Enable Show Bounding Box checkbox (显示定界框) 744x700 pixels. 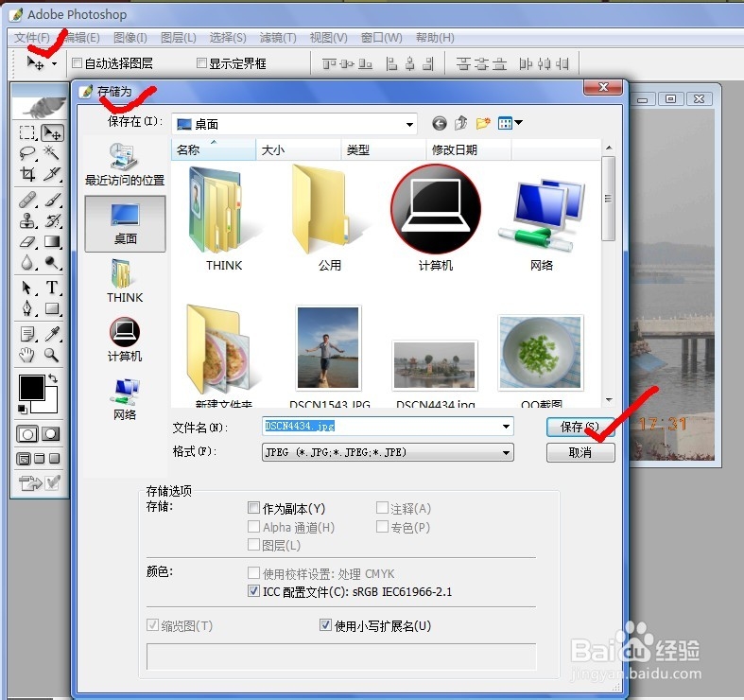tap(201, 62)
